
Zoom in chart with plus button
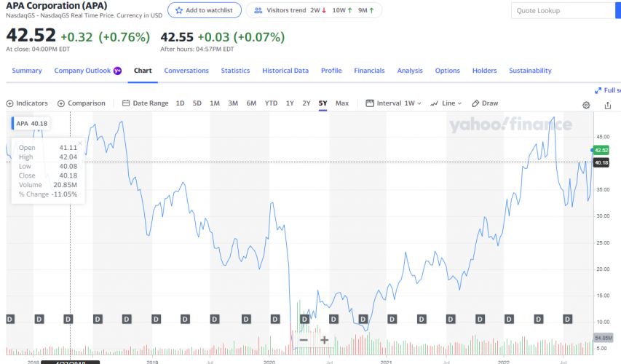(x=325, y=340)
